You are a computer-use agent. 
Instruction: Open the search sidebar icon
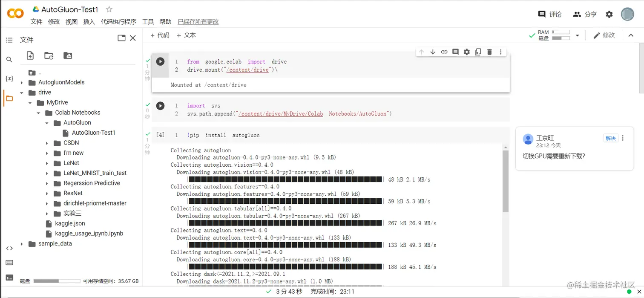tap(9, 60)
